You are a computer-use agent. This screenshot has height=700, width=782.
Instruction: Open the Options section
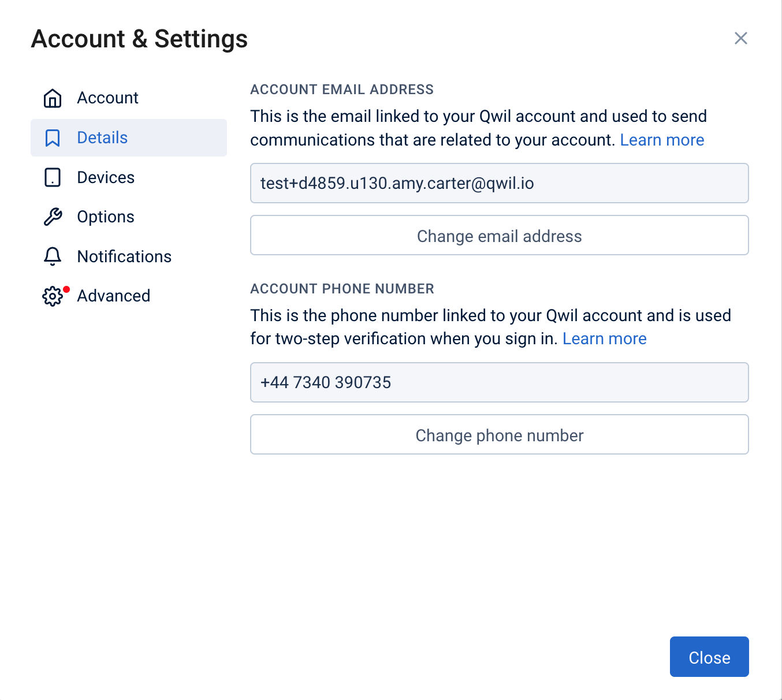(129, 217)
